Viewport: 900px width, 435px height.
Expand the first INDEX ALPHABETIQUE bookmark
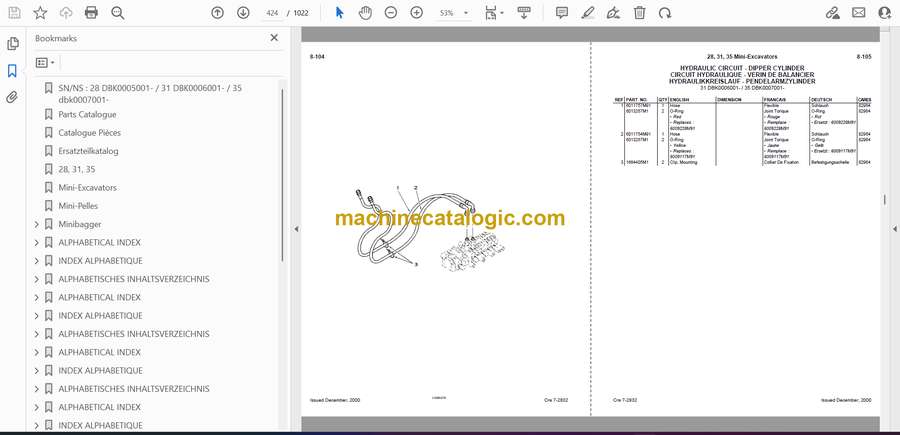(x=37, y=261)
